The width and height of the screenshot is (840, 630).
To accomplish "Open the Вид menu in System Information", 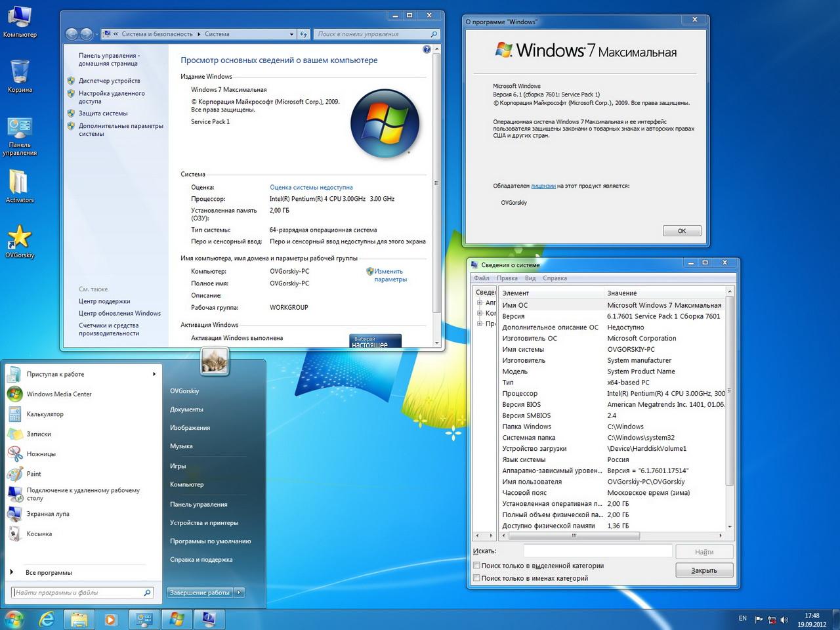I will (x=530, y=278).
